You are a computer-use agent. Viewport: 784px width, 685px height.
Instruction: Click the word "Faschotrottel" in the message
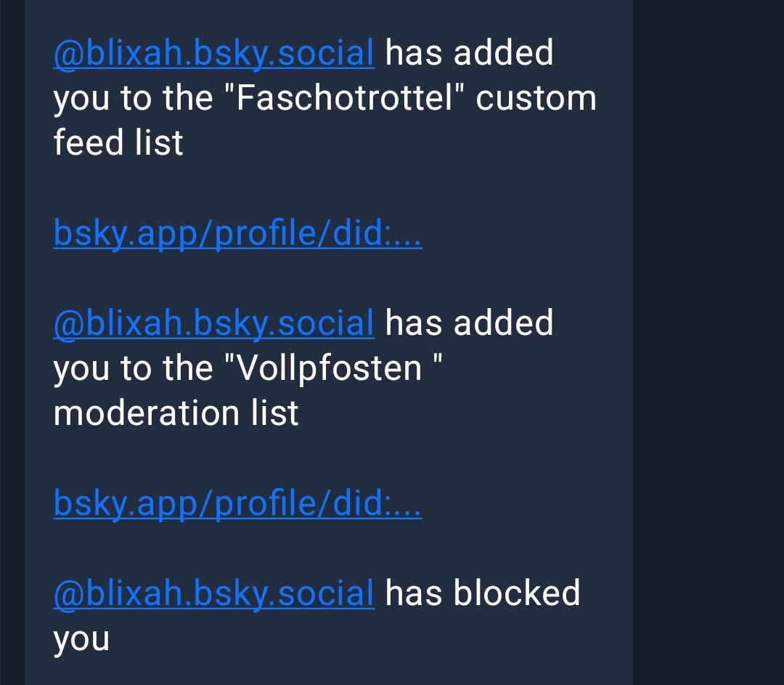click(x=340, y=98)
